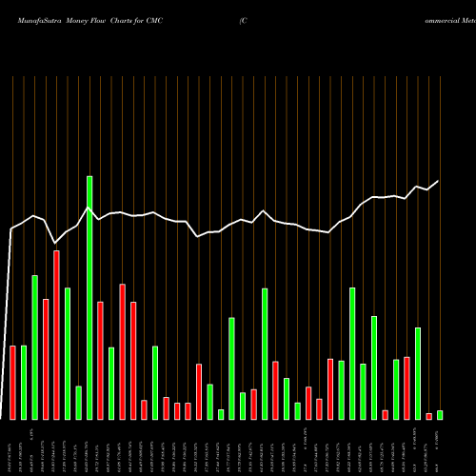This screenshot has height=476, width=476.
Task: Click the last green bar on the right
Action: pyautogui.click(x=440, y=415)
